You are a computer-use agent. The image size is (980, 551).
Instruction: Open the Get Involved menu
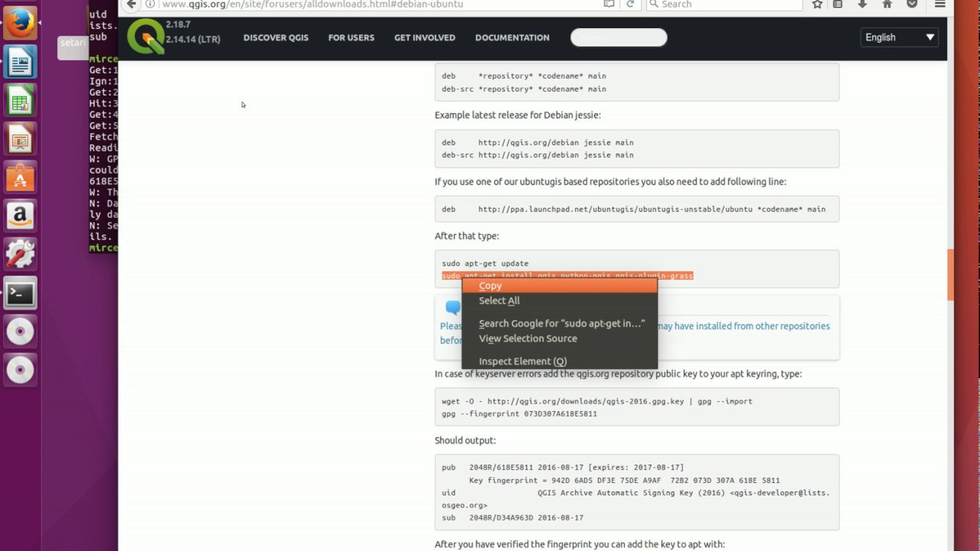[425, 37]
